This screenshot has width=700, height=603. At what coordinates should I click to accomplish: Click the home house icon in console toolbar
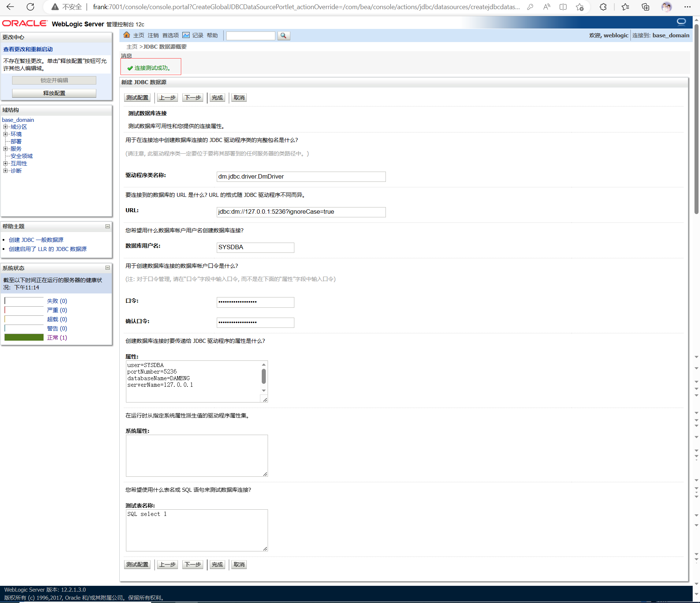tap(127, 35)
